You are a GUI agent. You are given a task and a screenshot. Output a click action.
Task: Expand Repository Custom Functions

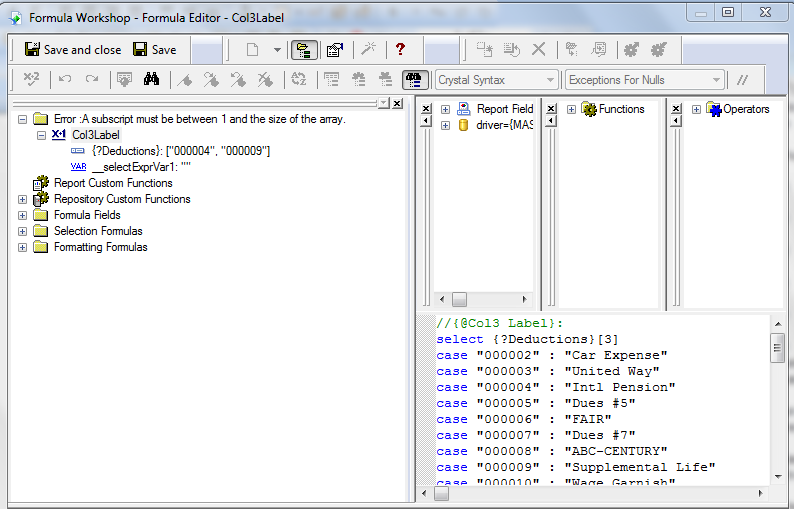click(x=22, y=200)
